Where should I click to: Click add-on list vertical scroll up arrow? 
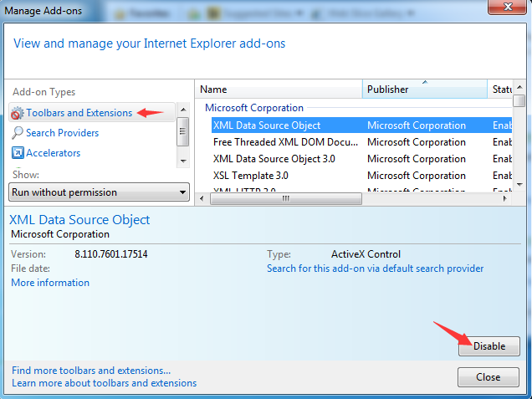519,87
